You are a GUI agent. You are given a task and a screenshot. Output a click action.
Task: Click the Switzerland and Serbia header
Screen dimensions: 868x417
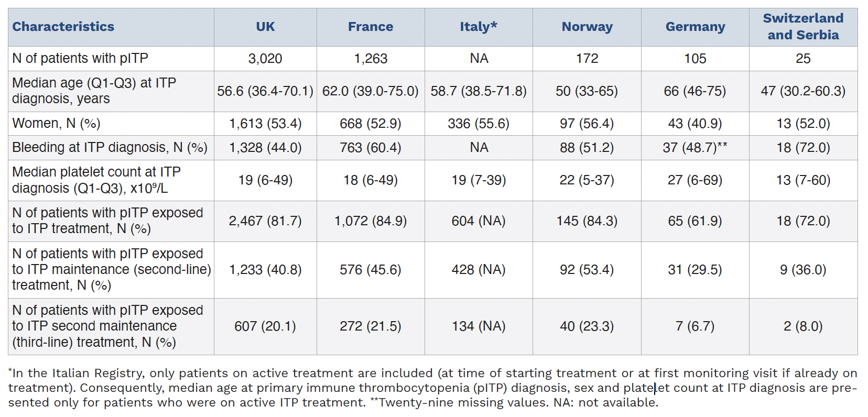click(x=803, y=27)
